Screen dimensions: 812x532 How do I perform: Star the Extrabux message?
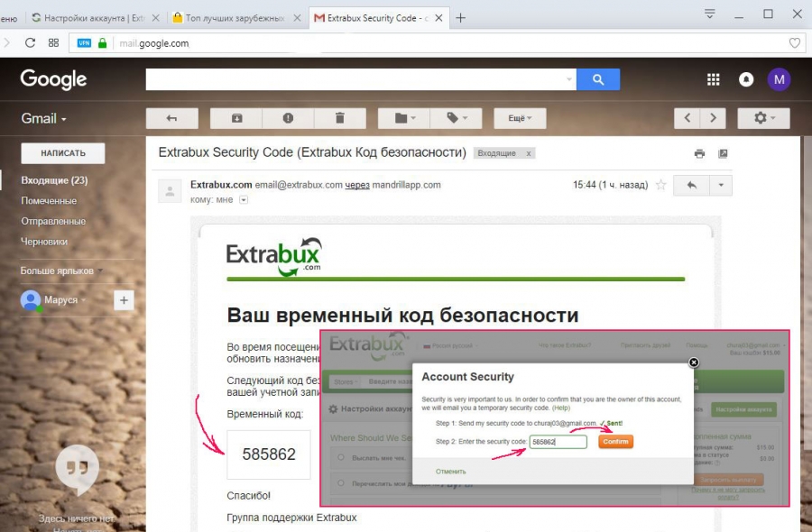(x=660, y=185)
